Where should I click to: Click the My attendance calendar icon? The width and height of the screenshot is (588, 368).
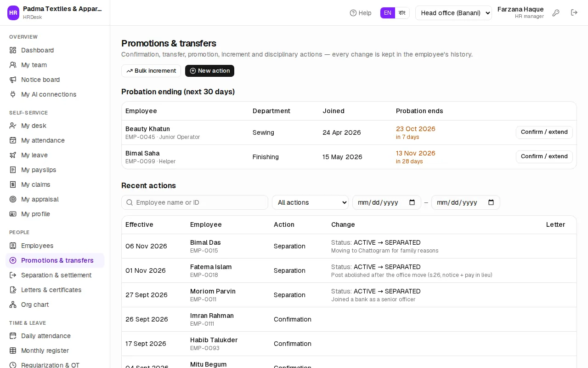pyautogui.click(x=13, y=140)
